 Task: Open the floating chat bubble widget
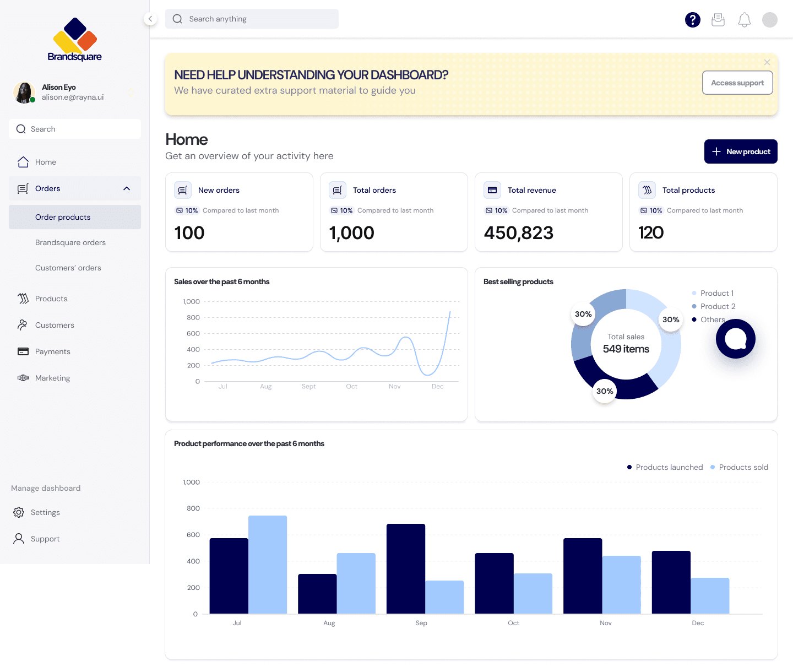coord(736,339)
